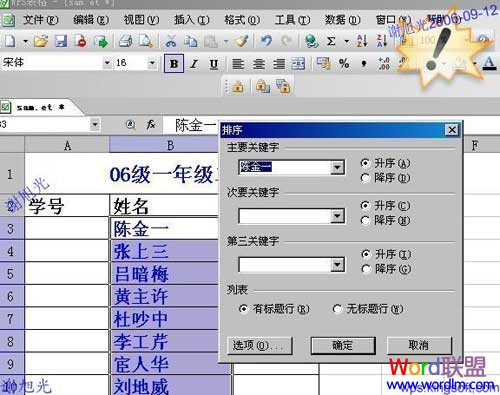Toggle Italic formatting
Image resolution: width=500 pixels, height=395 pixels.
coord(194,64)
